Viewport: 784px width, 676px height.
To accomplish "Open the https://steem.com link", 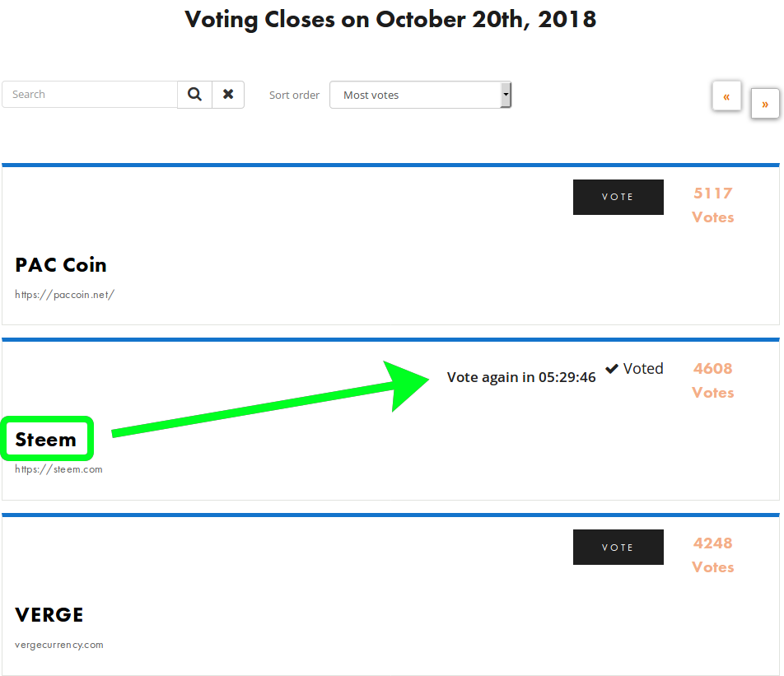I will click(x=58, y=469).
